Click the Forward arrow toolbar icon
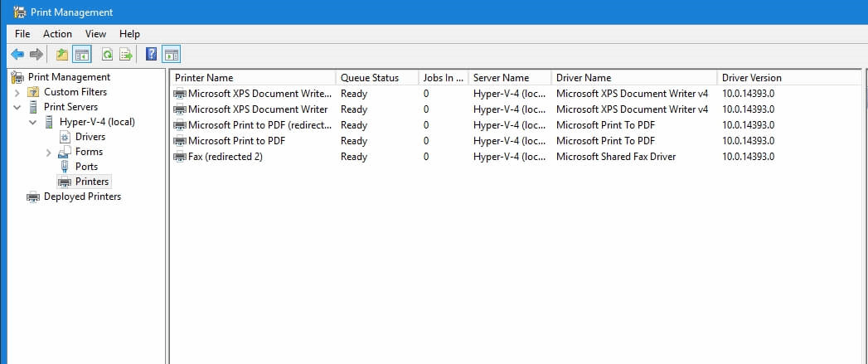The height and width of the screenshot is (364, 868). click(36, 54)
